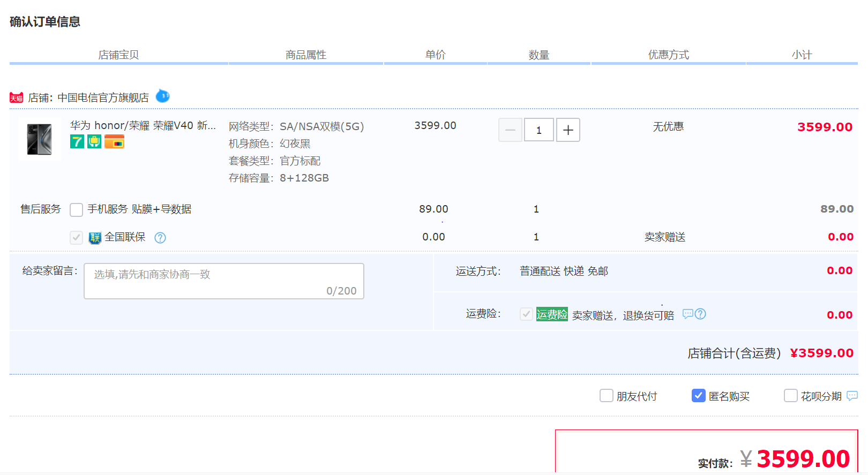Click the green 运费险 tag

[552, 314]
